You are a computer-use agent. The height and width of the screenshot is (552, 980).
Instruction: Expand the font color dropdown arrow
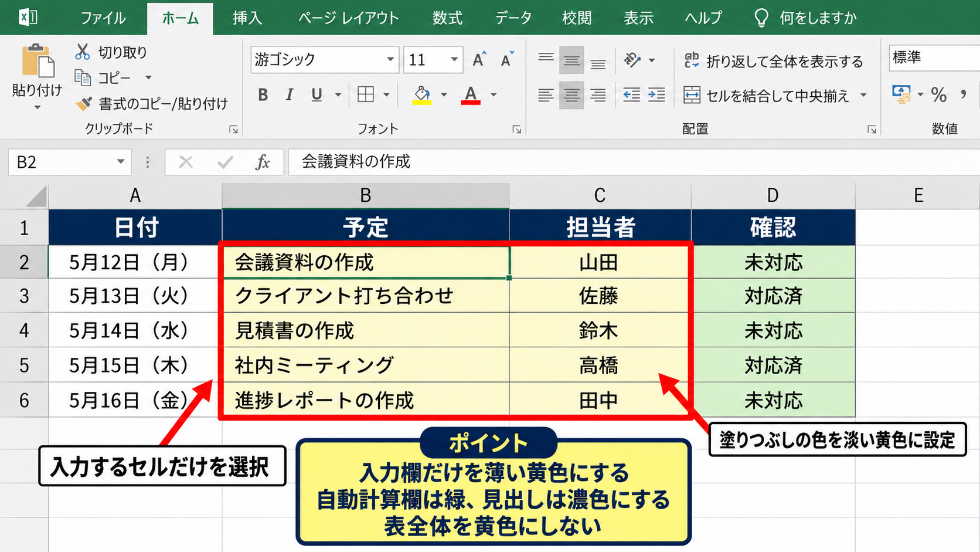tap(494, 95)
